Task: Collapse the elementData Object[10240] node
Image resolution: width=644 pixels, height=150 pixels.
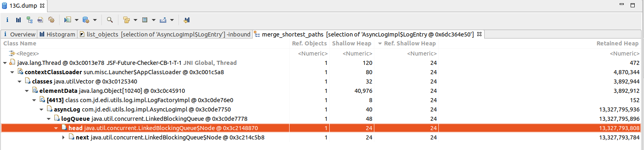Action: pyautogui.click(x=27, y=91)
